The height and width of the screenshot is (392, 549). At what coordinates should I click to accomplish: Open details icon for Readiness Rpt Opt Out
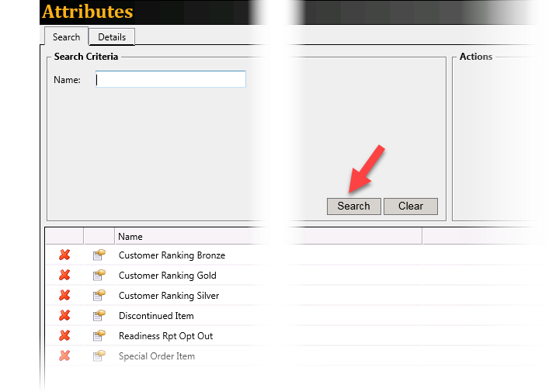(x=99, y=335)
